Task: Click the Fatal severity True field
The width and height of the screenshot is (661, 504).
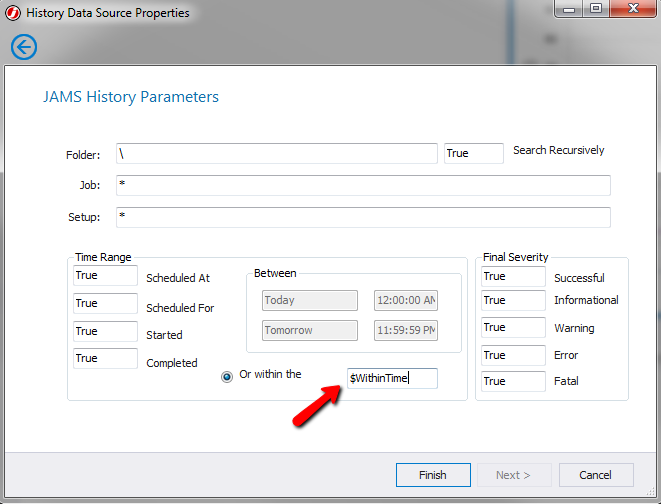Action: [513, 381]
